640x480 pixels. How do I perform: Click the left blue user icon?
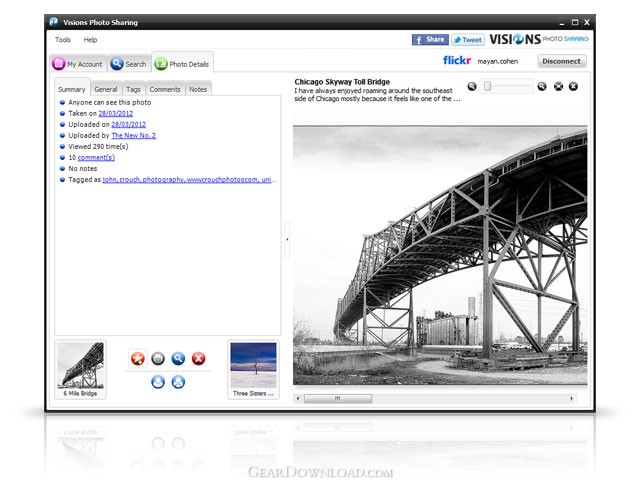pyautogui.click(x=158, y=381)
